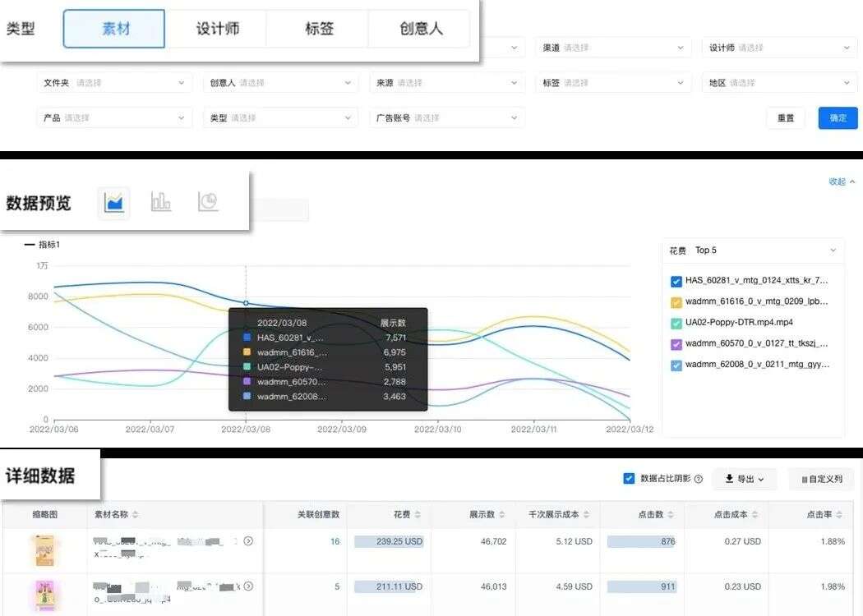Viewport: 863px width, 616px height.
Task: Click the 确定 confirm button
Action: [838, 117]
